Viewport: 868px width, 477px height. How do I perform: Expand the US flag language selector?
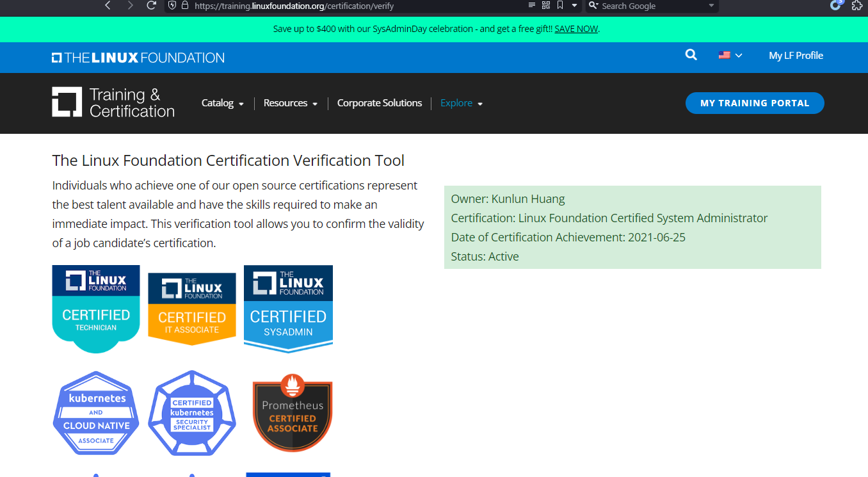pos(730,55)
